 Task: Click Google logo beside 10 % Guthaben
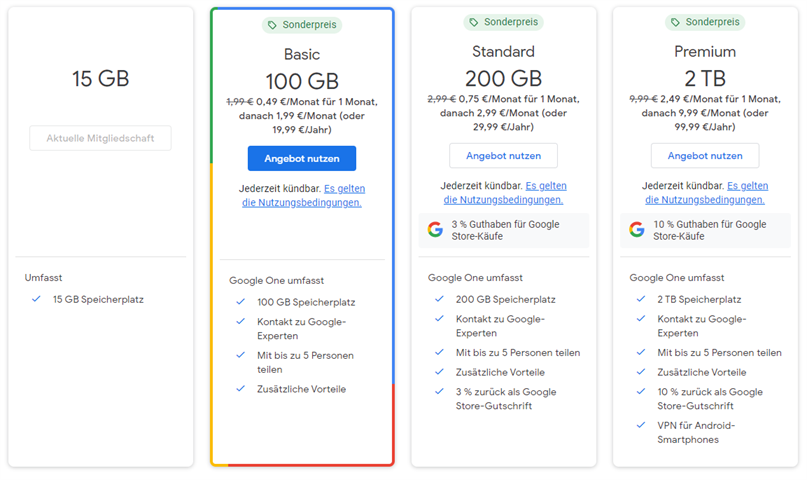(637, 230)
